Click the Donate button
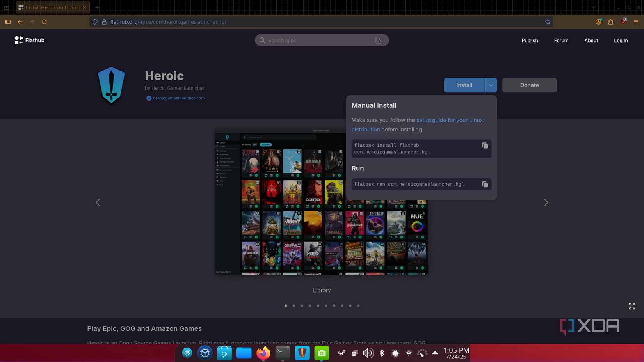Viewport: 644px width, 362px height. (529, 85)
